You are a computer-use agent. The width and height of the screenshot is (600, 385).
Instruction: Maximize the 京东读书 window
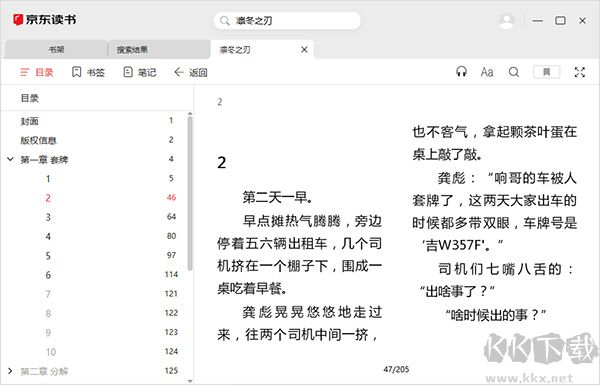pos(560,21)
